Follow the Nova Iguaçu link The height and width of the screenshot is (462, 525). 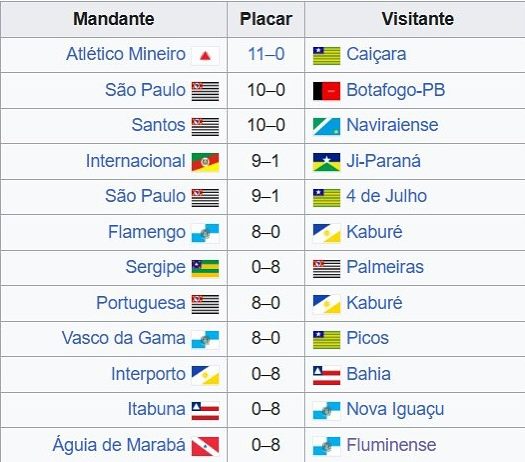(395, 409)
